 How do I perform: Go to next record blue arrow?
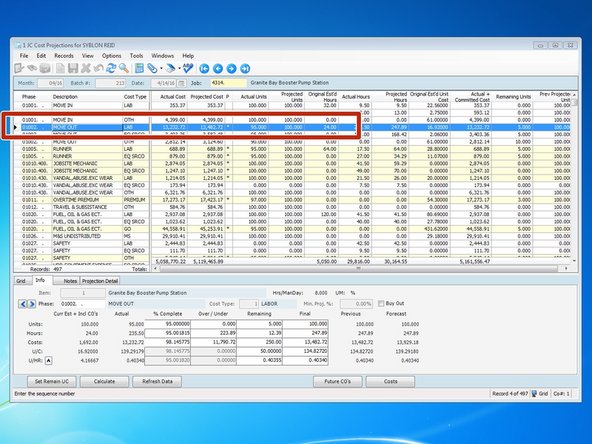(x=231, y=68)
